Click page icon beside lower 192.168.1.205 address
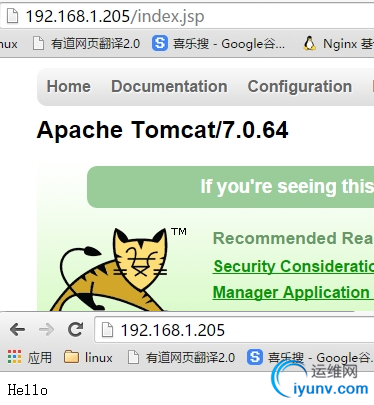Viewport: 374px width, 405px height. (107, 330)
